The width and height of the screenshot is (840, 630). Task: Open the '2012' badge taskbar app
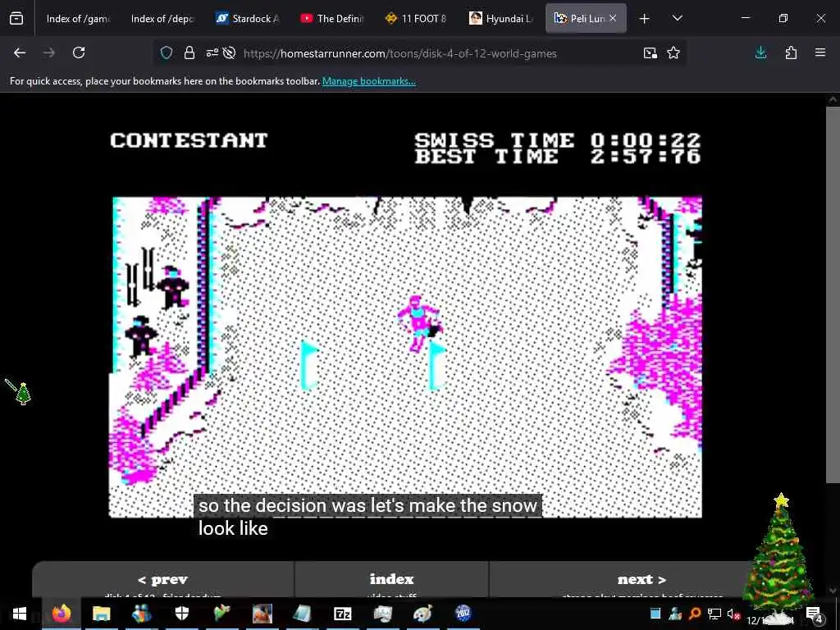463,614
